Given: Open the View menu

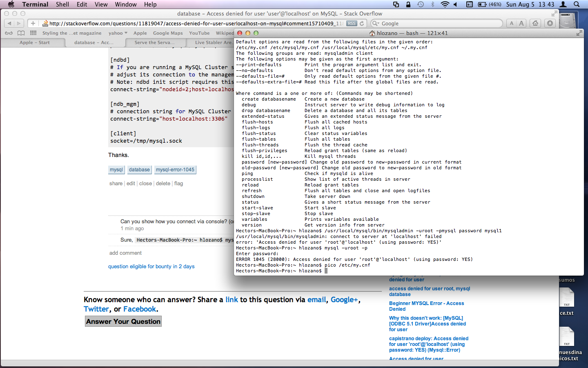Looking at the screenshot, I should (x=101, y=4).
